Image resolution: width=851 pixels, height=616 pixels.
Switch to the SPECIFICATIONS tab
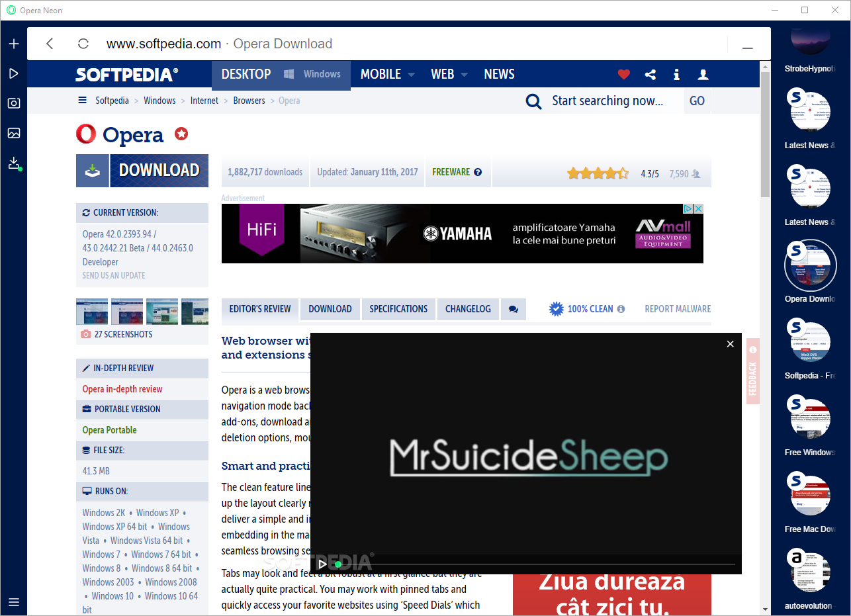[398, 309]
